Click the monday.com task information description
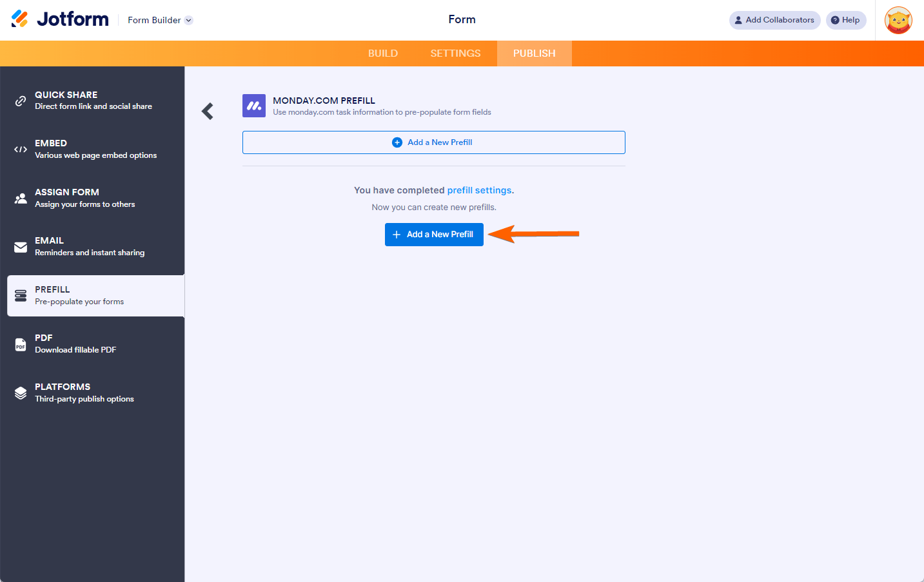Screen dimensions: 924x582 (382, 112)
